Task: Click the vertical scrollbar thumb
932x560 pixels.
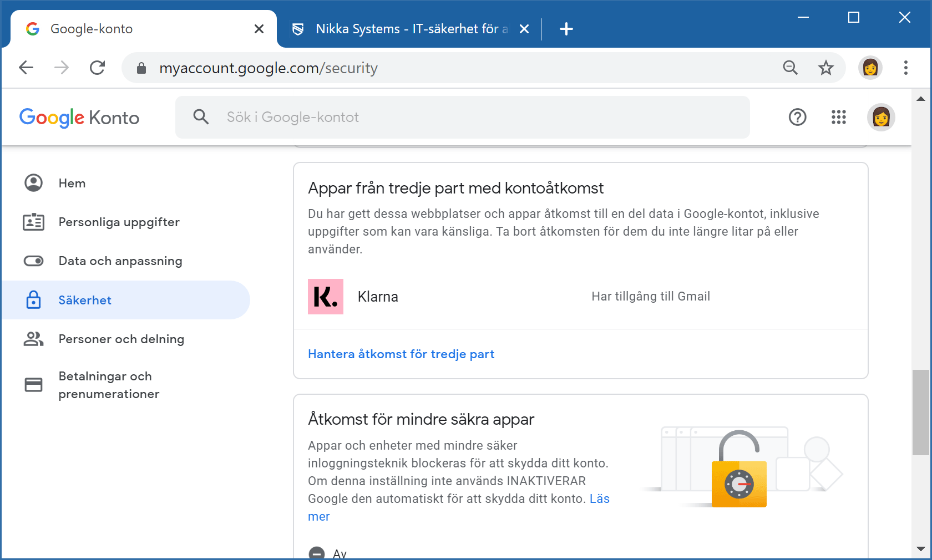Action: pyautogui.click(x=921, y=413)
